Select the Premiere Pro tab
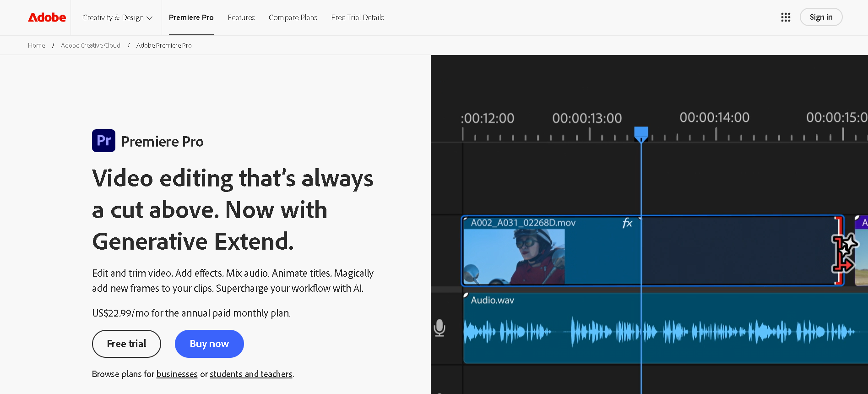Screen dimensions: 868x394 pos(191,17)
